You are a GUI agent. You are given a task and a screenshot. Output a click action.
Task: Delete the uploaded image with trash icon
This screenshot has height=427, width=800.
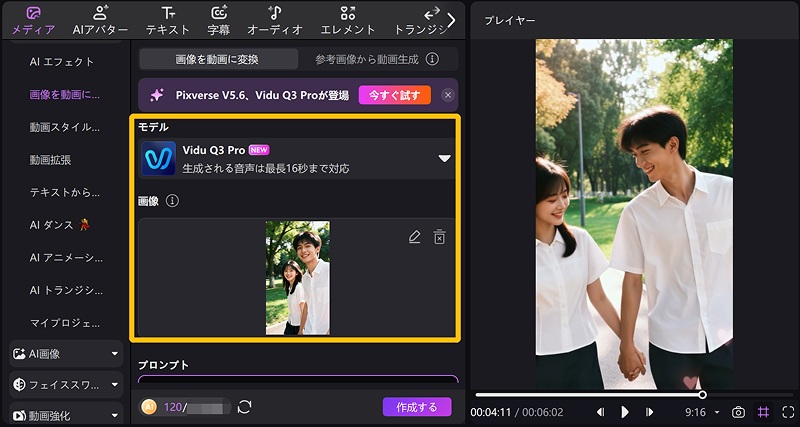(439, 237)
